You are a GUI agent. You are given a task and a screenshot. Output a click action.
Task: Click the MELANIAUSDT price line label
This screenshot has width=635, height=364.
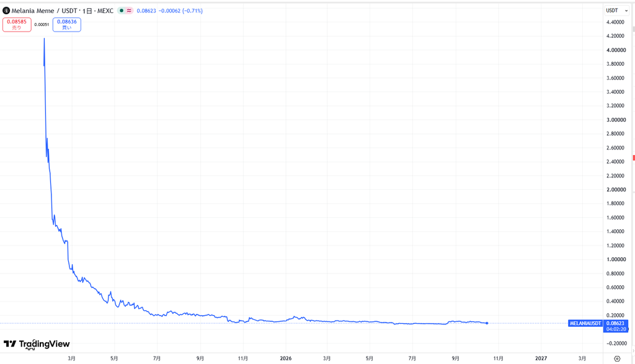click(585, 323)
